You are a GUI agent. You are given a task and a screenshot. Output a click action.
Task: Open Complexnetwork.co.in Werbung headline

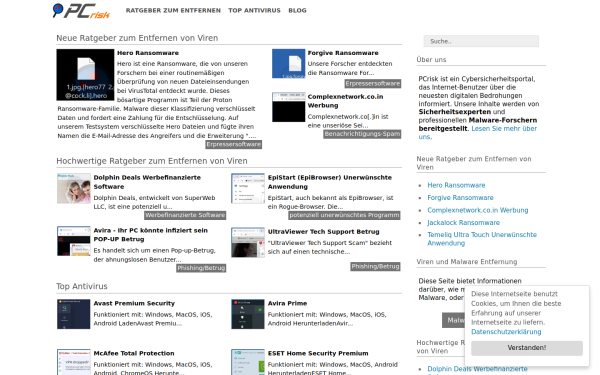pyautogui.click(x=345, y=101)
